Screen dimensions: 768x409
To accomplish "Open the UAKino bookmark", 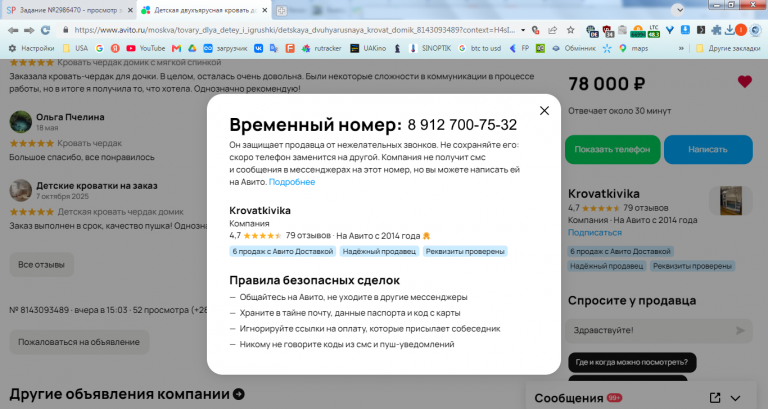I will [x=367, y=48].
